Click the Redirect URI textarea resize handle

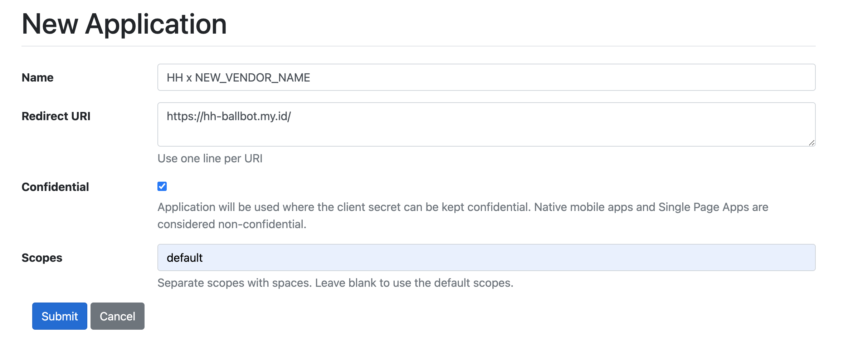tap(811, 143)
